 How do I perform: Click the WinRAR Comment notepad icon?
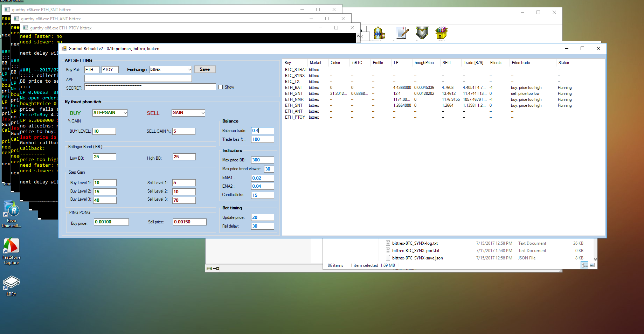(x=402, y=33)
